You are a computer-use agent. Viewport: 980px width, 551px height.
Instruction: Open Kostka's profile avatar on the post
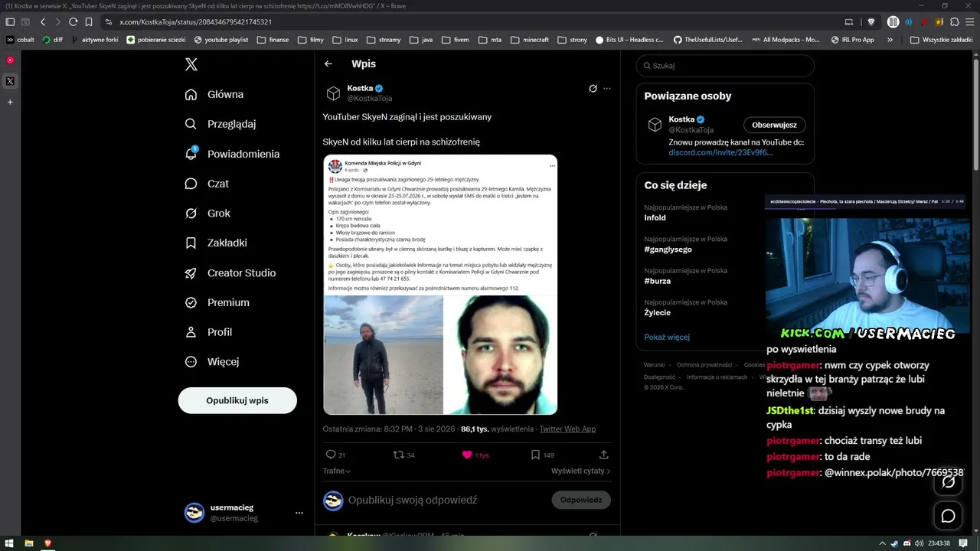pos(333,93)
